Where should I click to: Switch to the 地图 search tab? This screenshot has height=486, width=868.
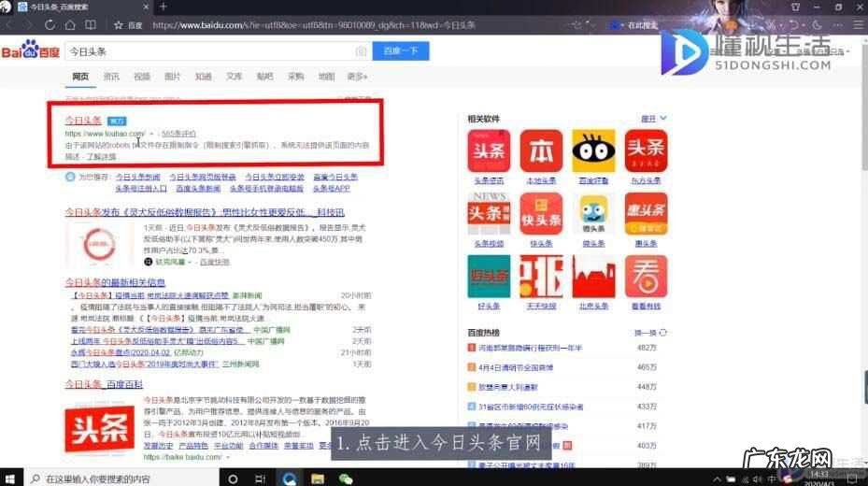tap(327, 77)
